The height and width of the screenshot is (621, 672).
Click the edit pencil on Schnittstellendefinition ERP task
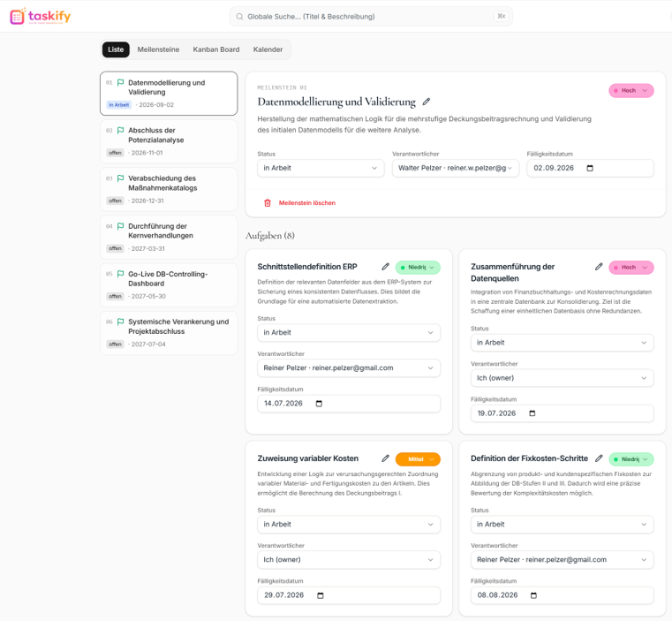point(385,267)
